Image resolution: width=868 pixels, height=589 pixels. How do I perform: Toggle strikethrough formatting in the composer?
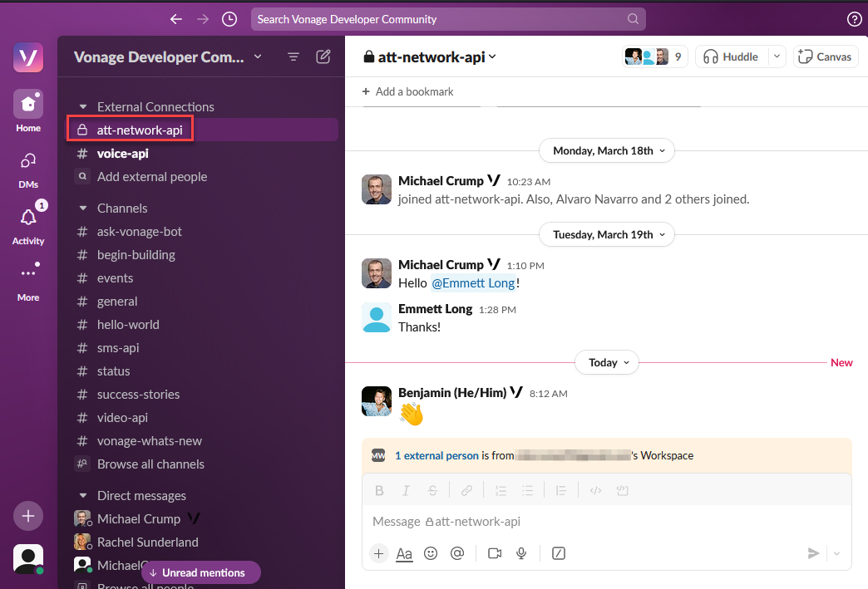(x=432, y=490)
